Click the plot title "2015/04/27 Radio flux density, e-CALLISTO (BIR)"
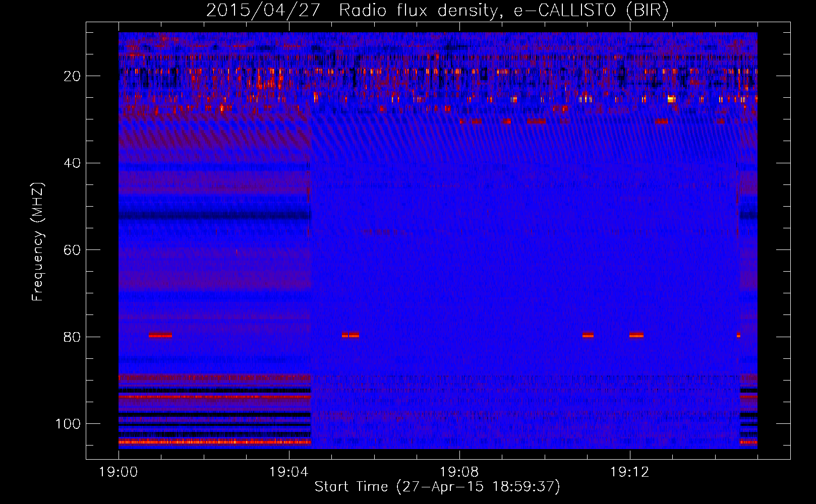 [437, 10]
